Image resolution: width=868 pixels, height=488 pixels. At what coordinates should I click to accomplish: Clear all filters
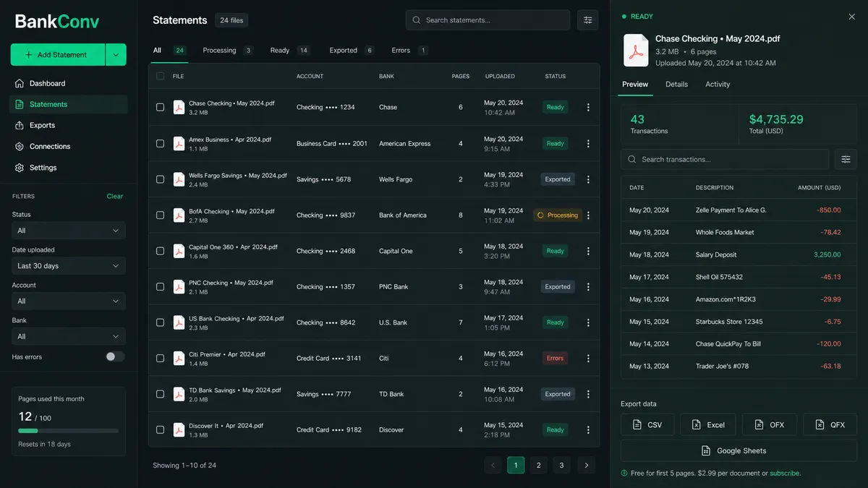[x=115, y=196]
